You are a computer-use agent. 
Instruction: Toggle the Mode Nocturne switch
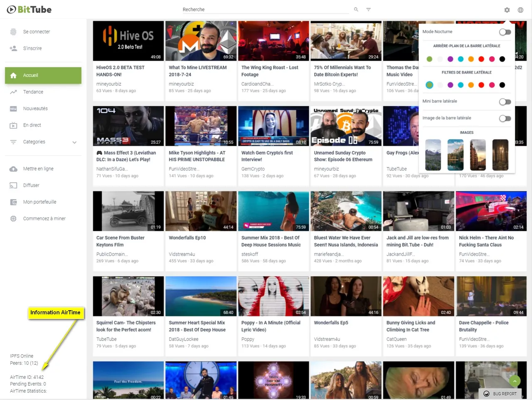[x=505, y=32]
